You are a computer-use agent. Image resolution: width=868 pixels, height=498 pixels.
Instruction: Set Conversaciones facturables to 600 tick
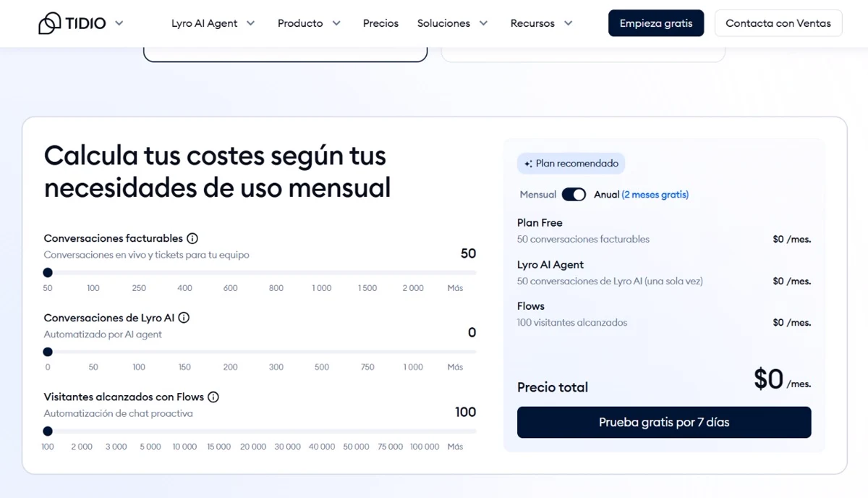[231, 288]
